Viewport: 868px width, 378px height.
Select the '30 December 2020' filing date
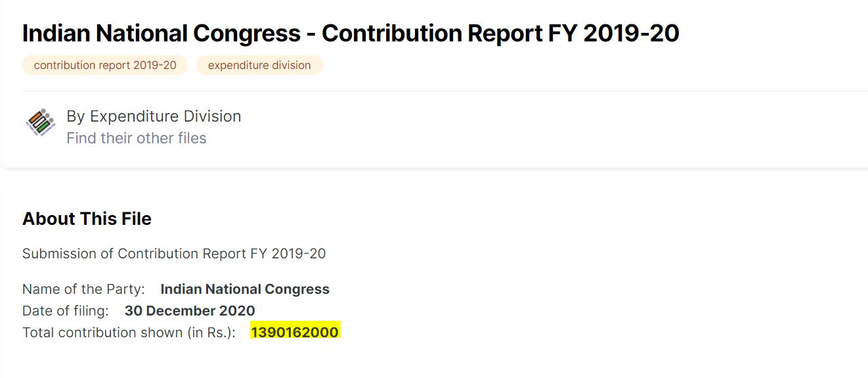[190, 311]
